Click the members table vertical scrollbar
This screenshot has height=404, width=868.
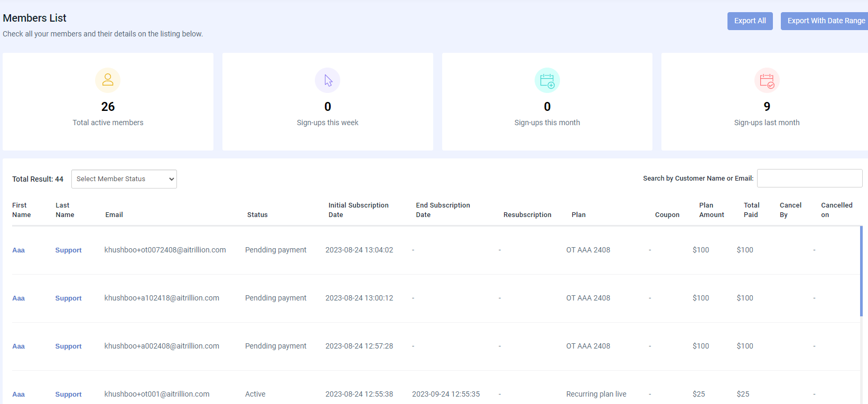tap(861, 271)
